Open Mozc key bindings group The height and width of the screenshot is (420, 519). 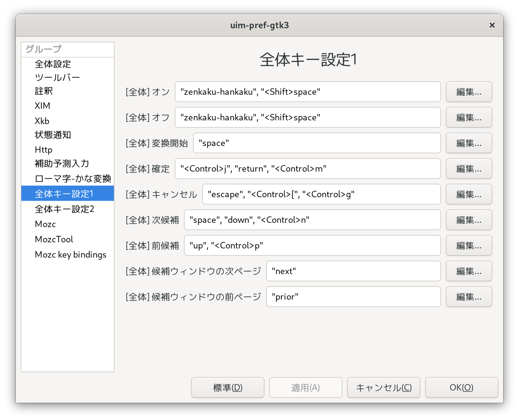(x=70, y=254)
